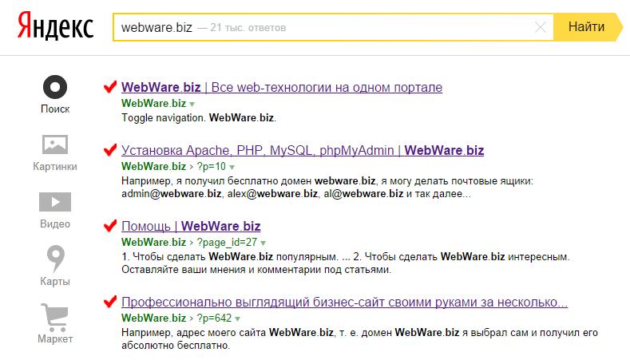Open the Поиск search section icon
Screen dimensions: 630x364
tap(55, 87)
